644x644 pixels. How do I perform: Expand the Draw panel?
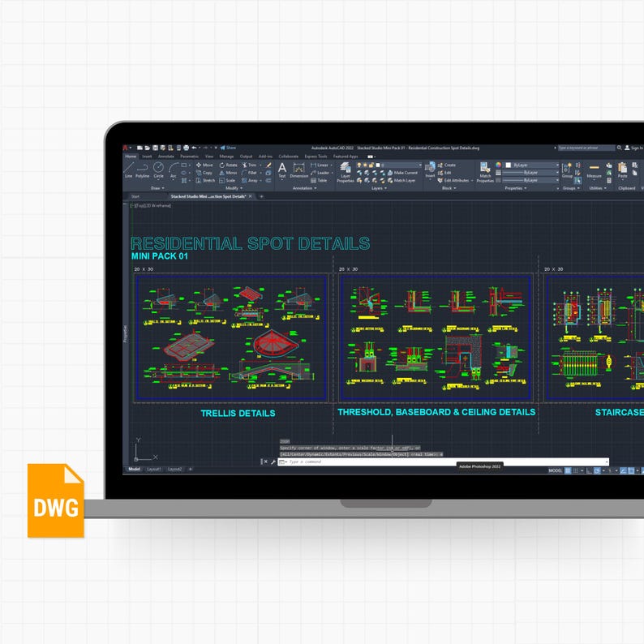(x=157, y=188)
